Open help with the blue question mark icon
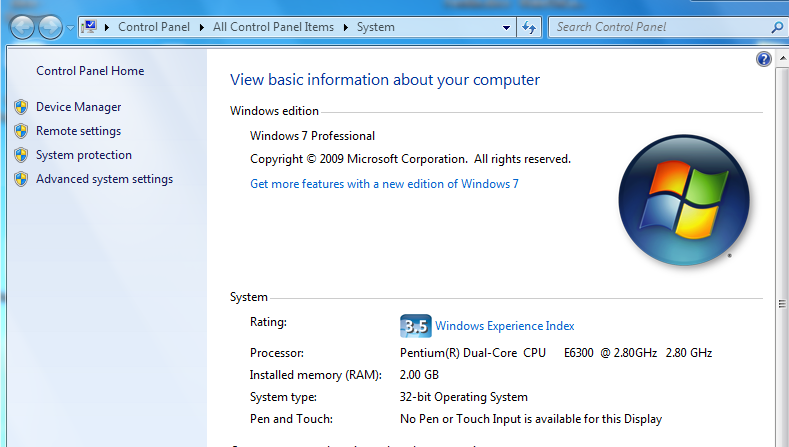This screenshot has width=789, height=447. click(x=765, y=60)
